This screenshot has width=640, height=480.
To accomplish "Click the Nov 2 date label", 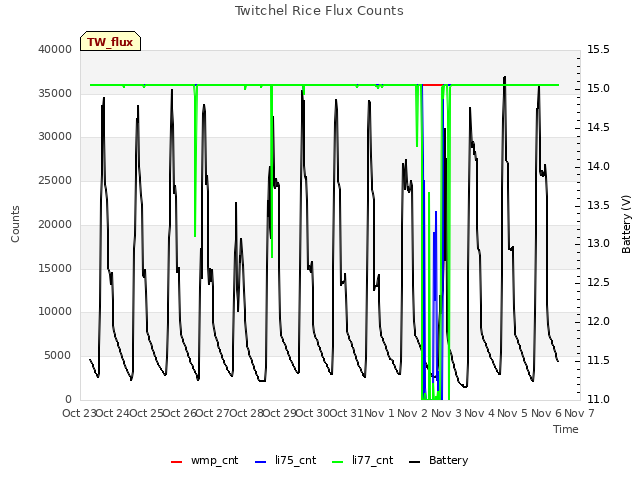I will pyautogui.click(x=413, y=413).
